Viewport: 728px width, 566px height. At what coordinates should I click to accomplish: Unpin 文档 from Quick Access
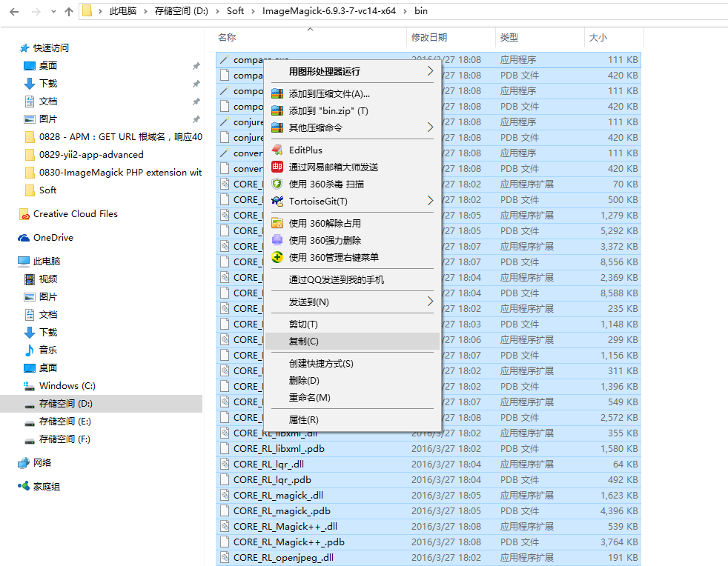[196, 101]
